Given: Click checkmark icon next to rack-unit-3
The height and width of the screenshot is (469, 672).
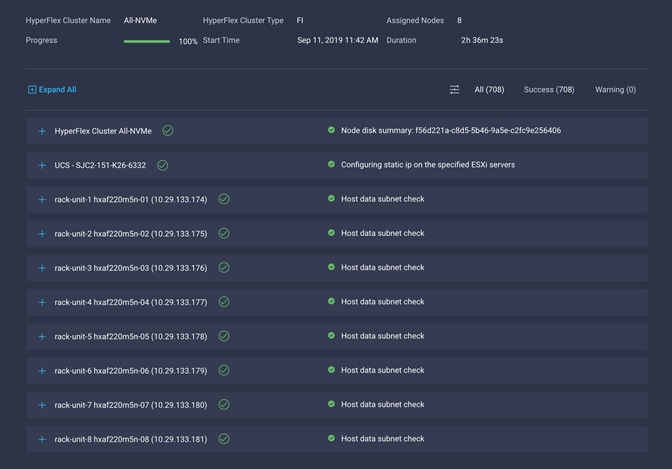Looking at the screenshot, I should [224, 268].
